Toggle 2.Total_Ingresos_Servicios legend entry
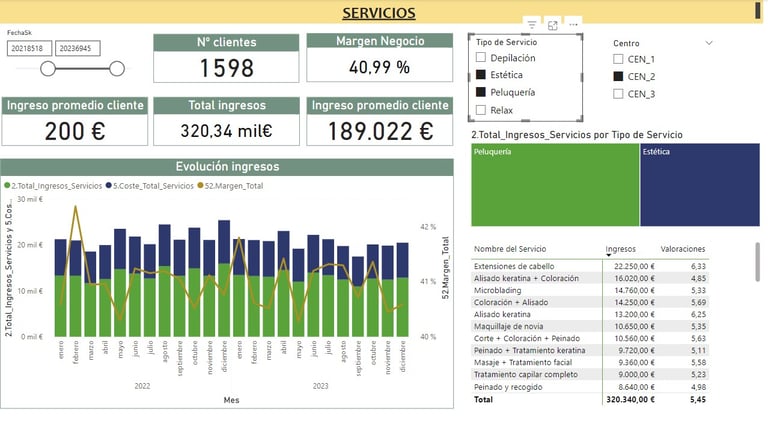This screenshot has height=430, width=768. tap(53, 186)
